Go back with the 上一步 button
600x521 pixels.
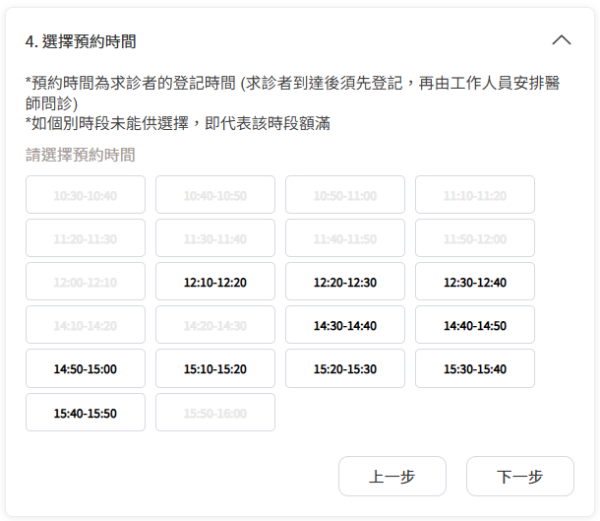click(392, 476)
